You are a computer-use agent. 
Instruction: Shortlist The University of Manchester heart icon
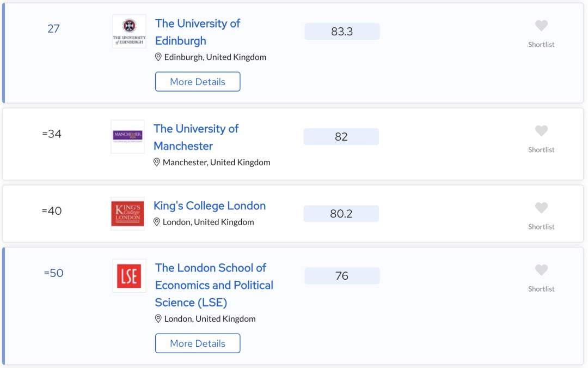pos(541,131)
